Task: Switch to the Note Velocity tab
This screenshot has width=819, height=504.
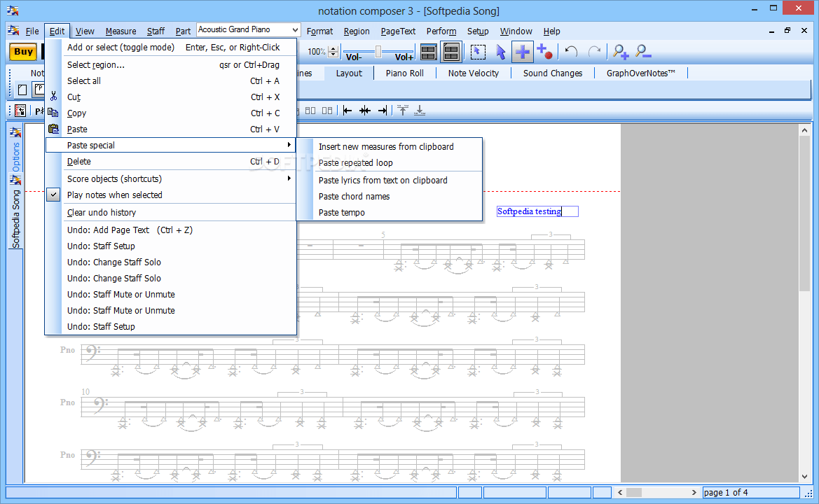Action: [x=473, y=73]
